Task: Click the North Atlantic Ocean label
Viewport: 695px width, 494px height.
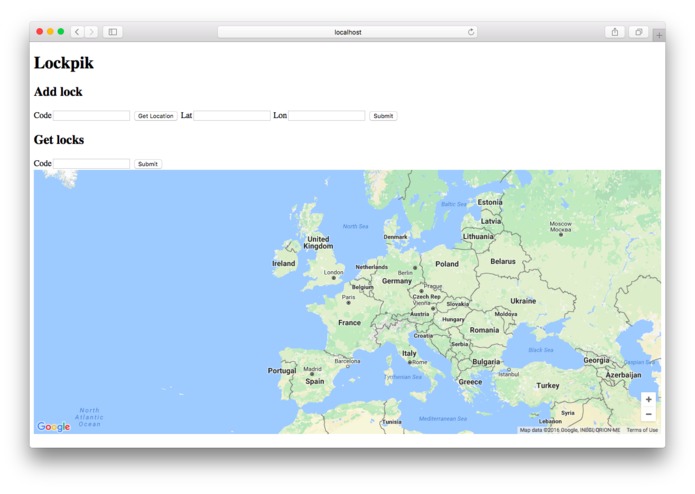Action: click(89, 417)
